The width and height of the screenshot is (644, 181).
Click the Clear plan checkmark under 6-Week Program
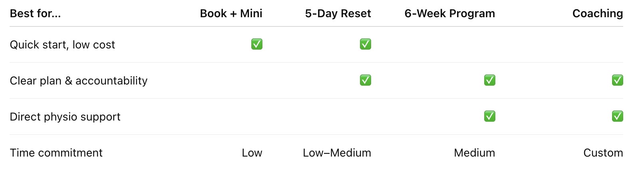pyautogui.click(x=489, y=80)
